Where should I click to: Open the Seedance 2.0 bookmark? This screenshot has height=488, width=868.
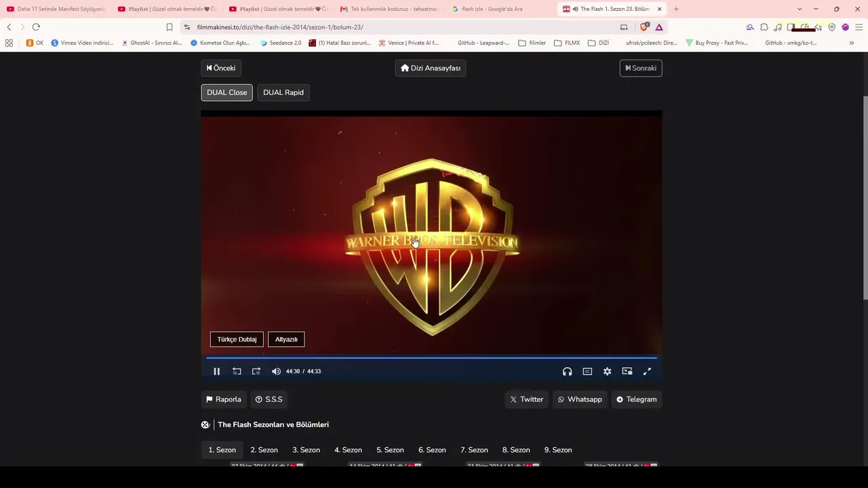(x=281, y=43)
